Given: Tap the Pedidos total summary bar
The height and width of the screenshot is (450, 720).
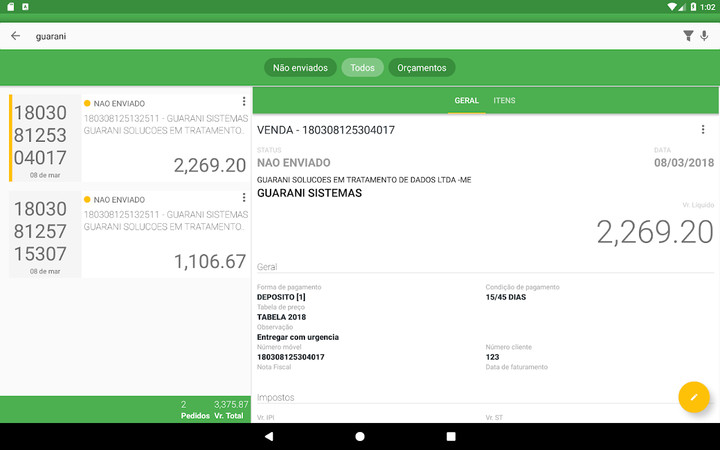Looking at the screenshot, I should pos(125,409).
